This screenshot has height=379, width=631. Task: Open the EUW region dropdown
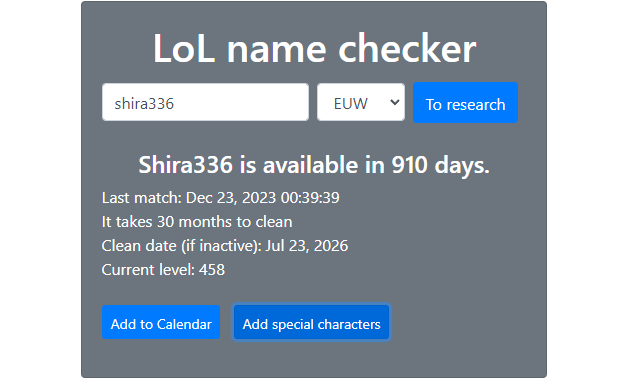[x=361, y=102]
